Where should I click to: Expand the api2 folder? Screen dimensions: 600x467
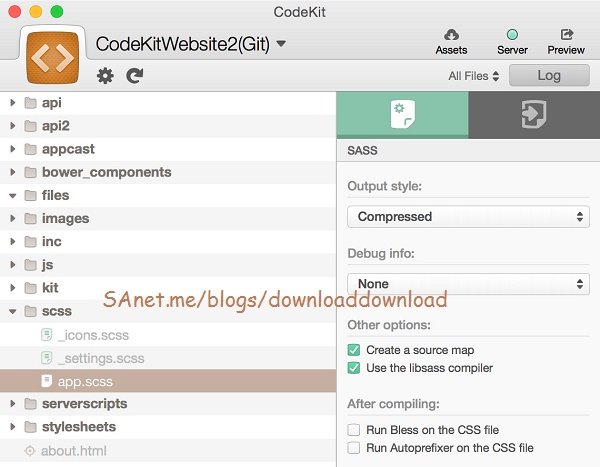(x=13, y=126)
